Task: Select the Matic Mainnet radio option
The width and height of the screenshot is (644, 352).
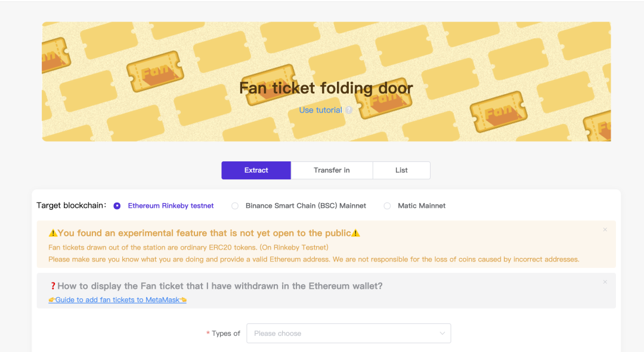Action: 387,206
